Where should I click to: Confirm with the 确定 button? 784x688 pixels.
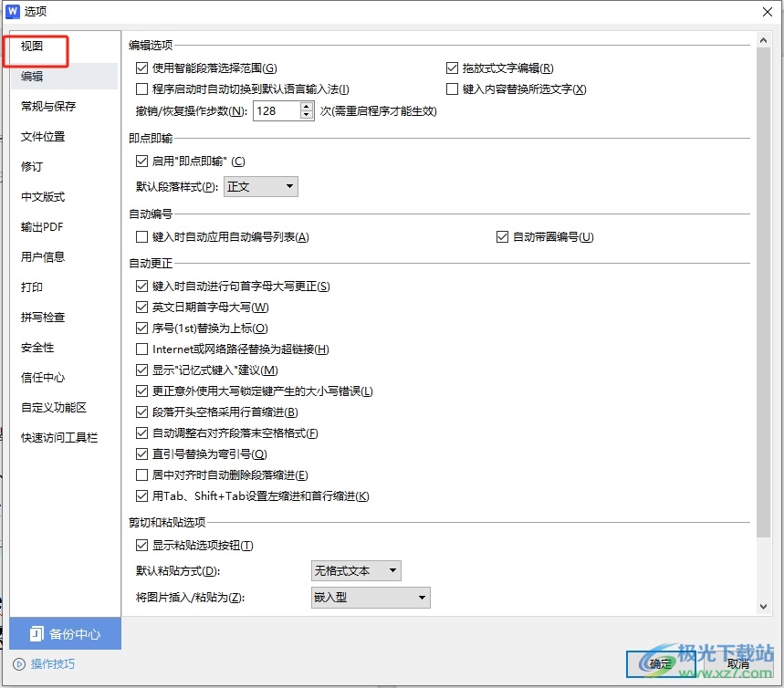point(661,664)
